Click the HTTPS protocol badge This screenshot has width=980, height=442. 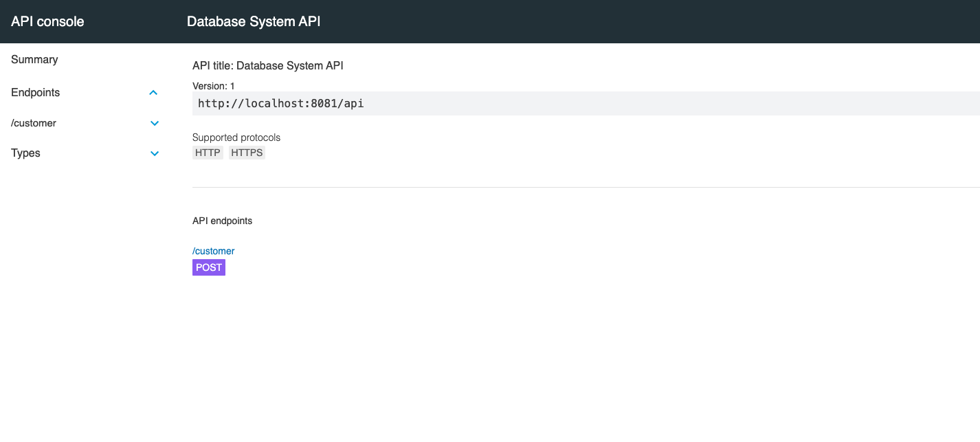coord(247,153)
